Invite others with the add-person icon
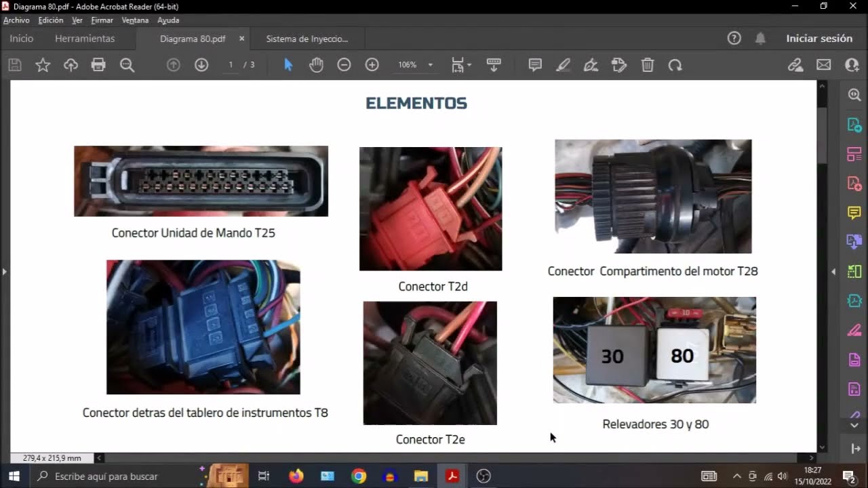868x488 pixels. tap(852, 65)
